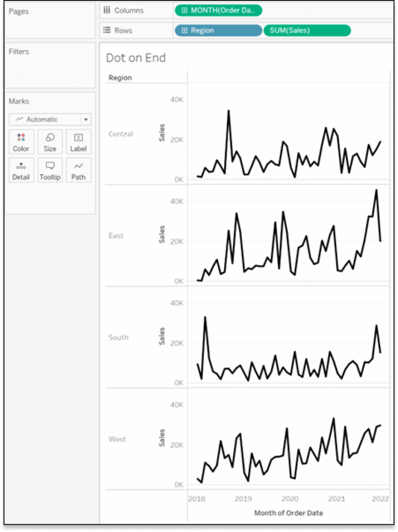Click the Month of Order Date axis label

click(x=289, y=513)
